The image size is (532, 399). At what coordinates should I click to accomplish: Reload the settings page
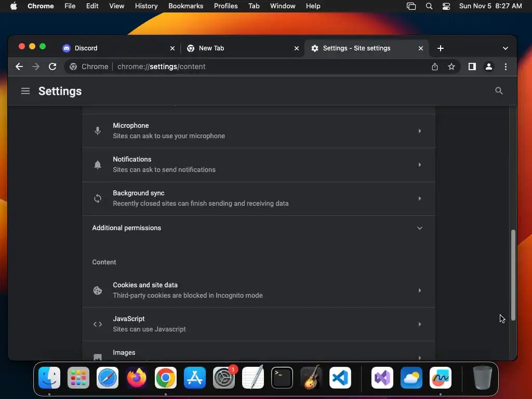coord(52,66)
